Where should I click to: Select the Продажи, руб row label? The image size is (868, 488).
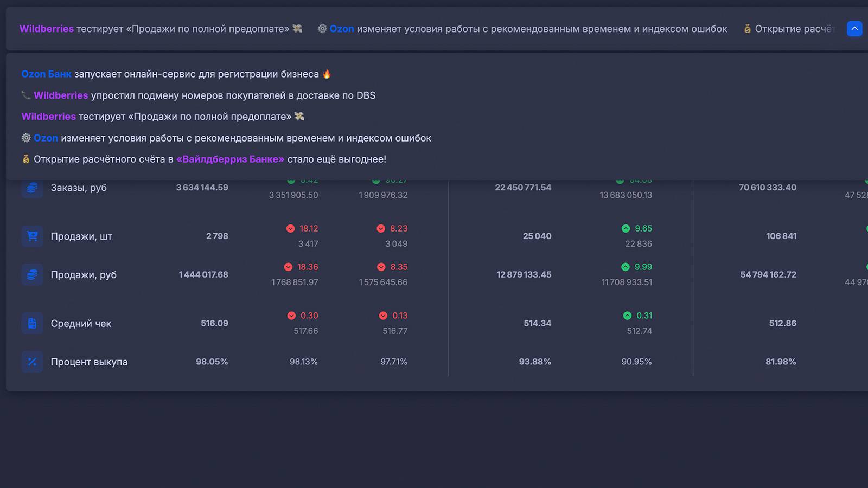pos(84,275)
